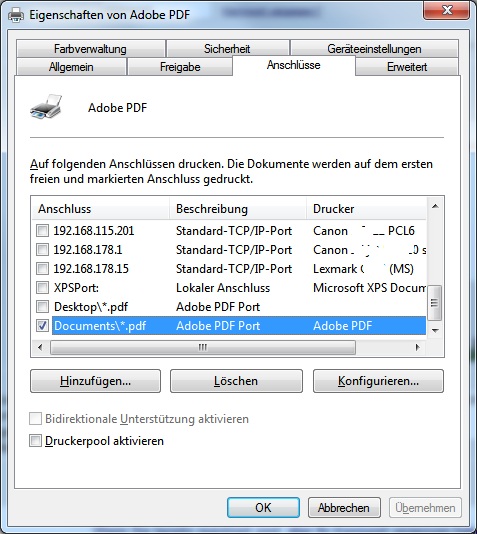Viewport: 477px width, 534px height.
Task: Close the Eigenschaften von Adobe PDF dialog
Action: click(446, 11)
